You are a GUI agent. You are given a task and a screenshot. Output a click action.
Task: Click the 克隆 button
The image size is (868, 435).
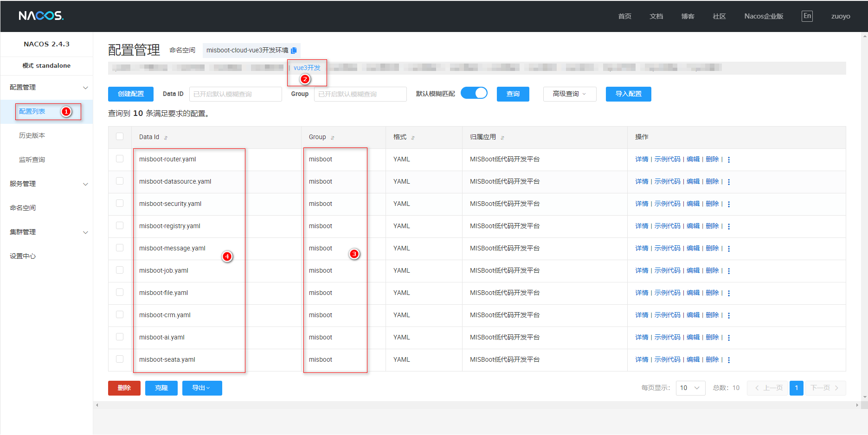click(x=161, y=388)
